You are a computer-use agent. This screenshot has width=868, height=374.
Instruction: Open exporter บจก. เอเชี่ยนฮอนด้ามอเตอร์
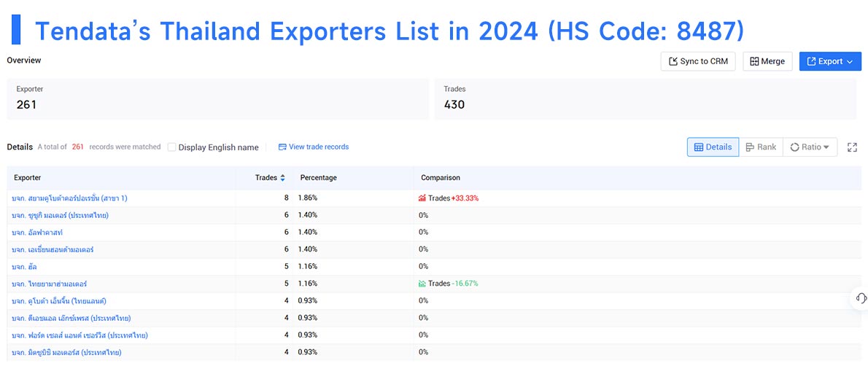point(53,249)
